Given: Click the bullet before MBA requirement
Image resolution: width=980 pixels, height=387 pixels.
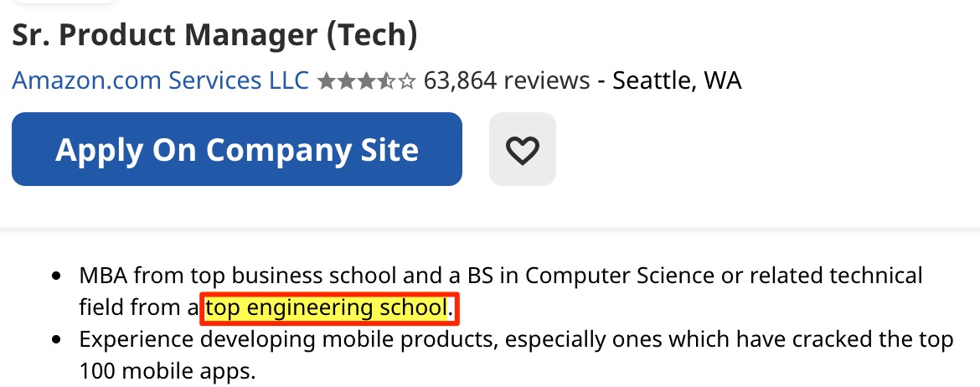Looking at the screenshot, I should coord(57,276).
